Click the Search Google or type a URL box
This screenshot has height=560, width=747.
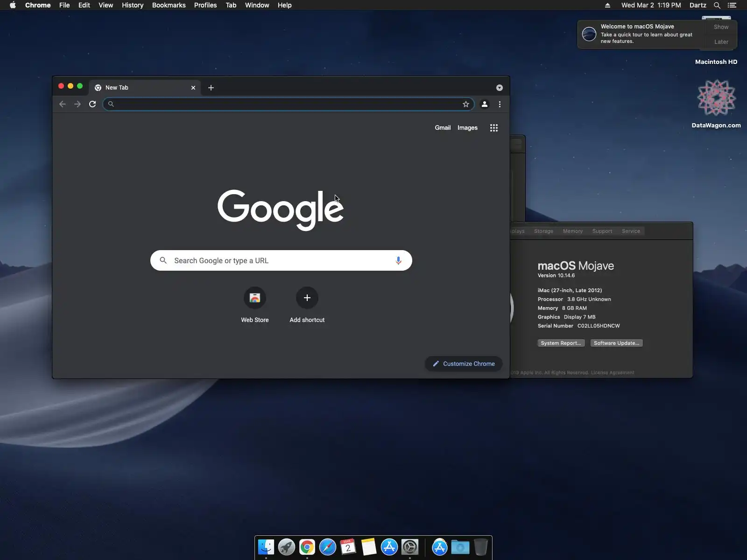pyautogui.click(x=281, y=260)
